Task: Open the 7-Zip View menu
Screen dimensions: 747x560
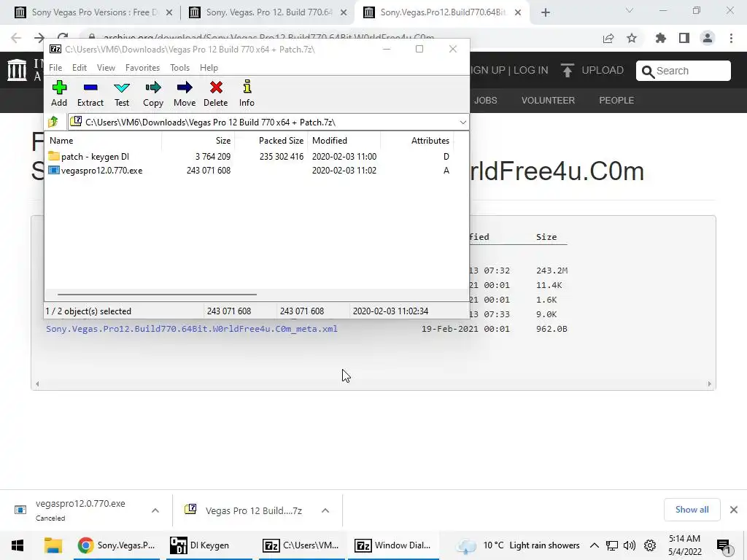Action: click(x=106, y=68)
